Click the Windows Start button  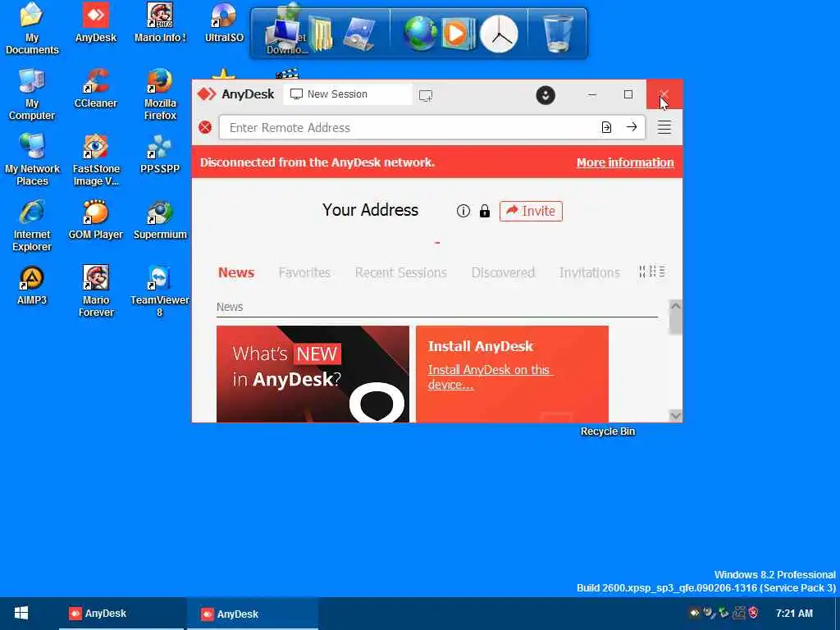[x=21, y=614]
